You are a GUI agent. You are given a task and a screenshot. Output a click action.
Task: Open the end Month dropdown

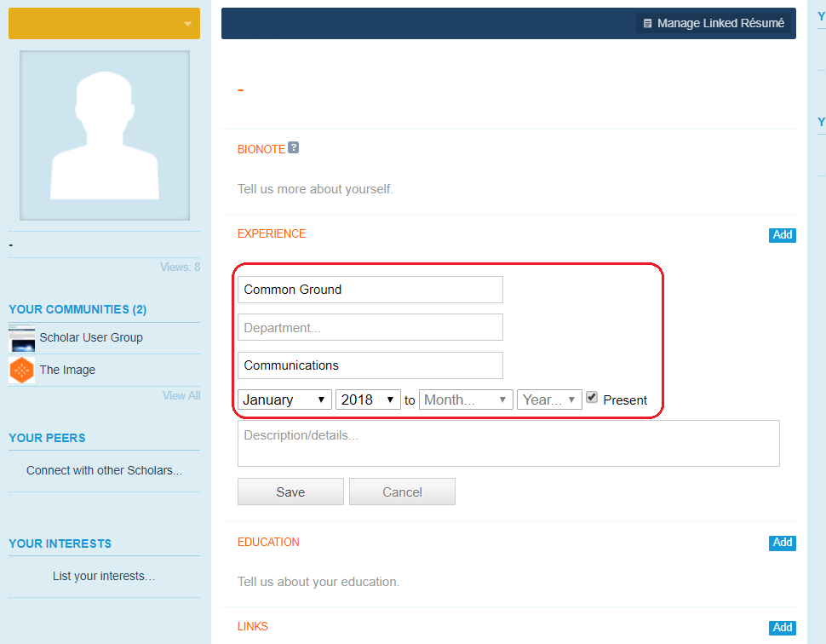[466, 400]
